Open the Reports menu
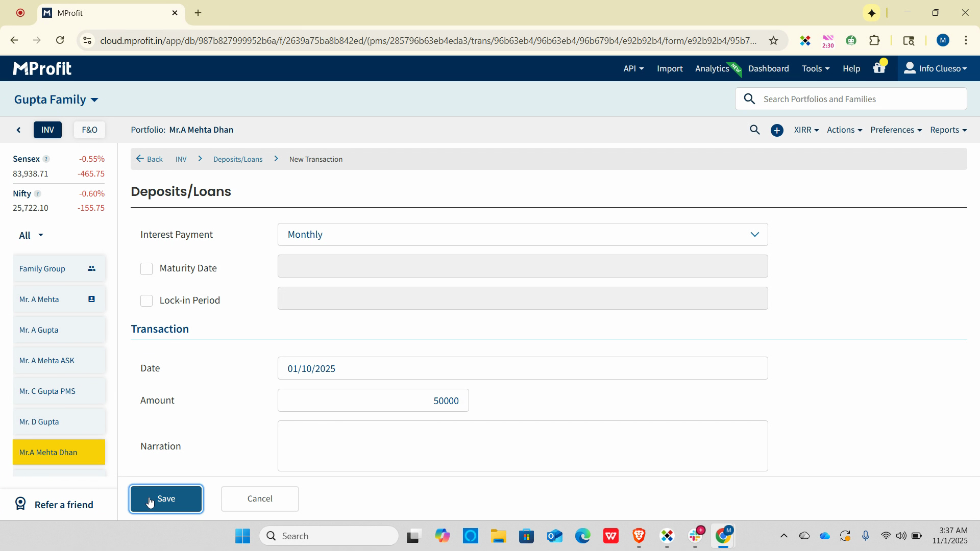980x551 pixels. [948, 130]
